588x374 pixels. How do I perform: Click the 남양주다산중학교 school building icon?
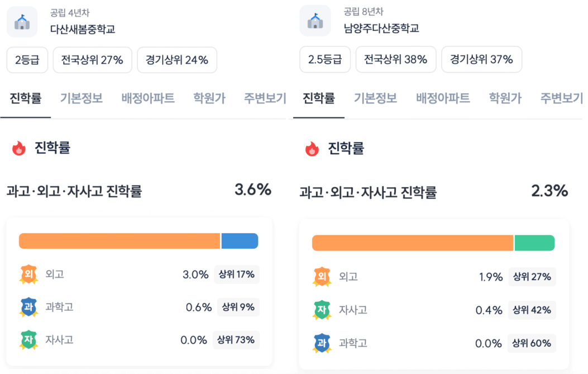(x=315, y=21)
